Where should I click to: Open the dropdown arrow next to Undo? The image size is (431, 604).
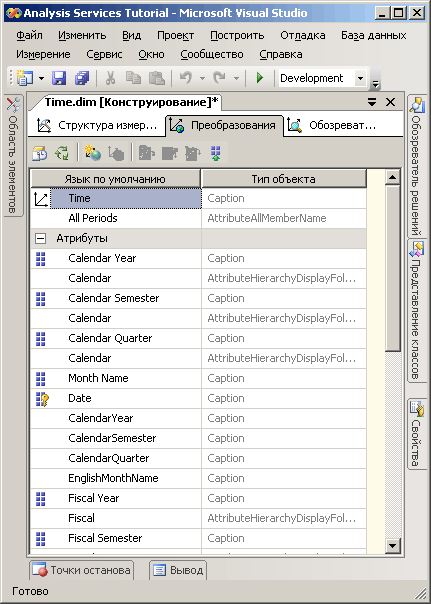click(202, 79)
